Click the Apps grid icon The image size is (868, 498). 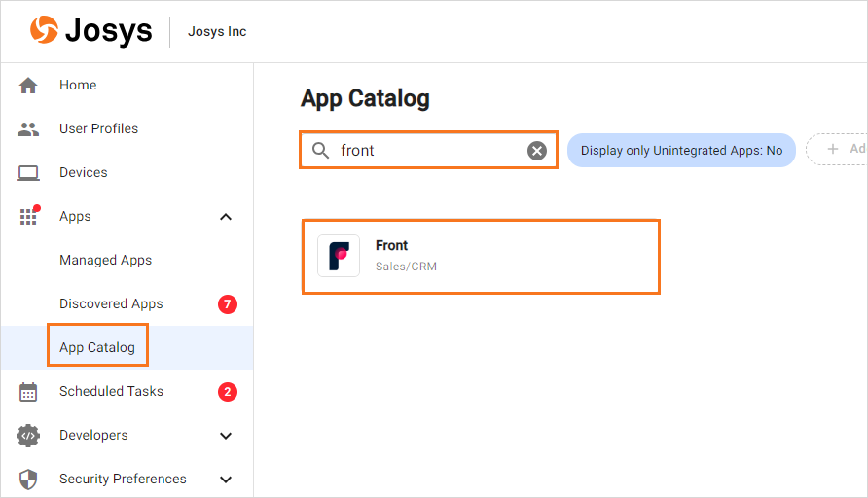[29, 216]
